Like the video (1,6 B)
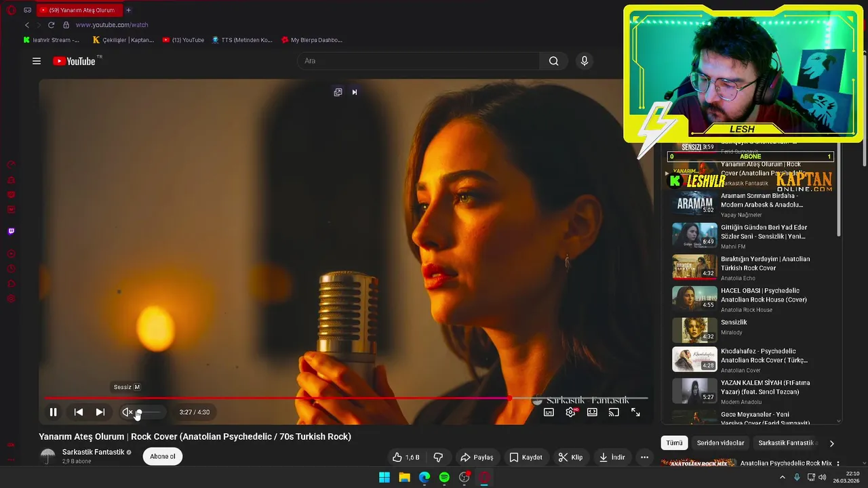The width and height of the screenshot is (868, 488). coord(406,457)
